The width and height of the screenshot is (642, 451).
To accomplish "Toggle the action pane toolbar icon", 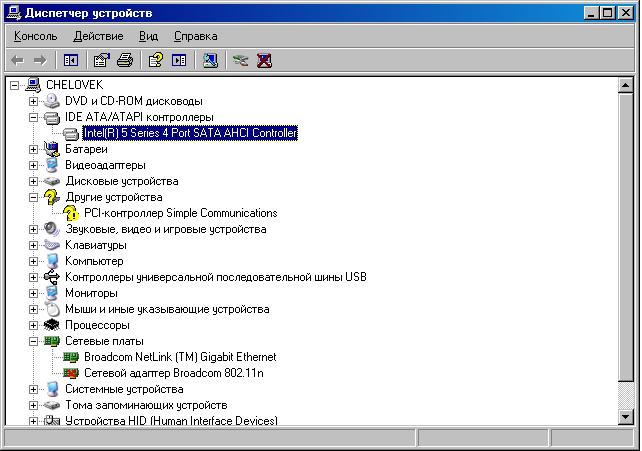I will coord(179,61).
